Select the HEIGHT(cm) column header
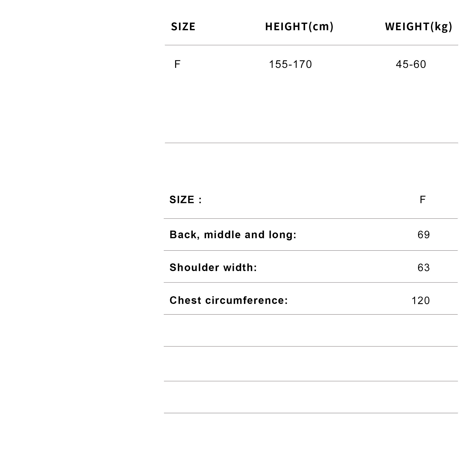This screenshot has height=455, width=476. tap(299, 26)
